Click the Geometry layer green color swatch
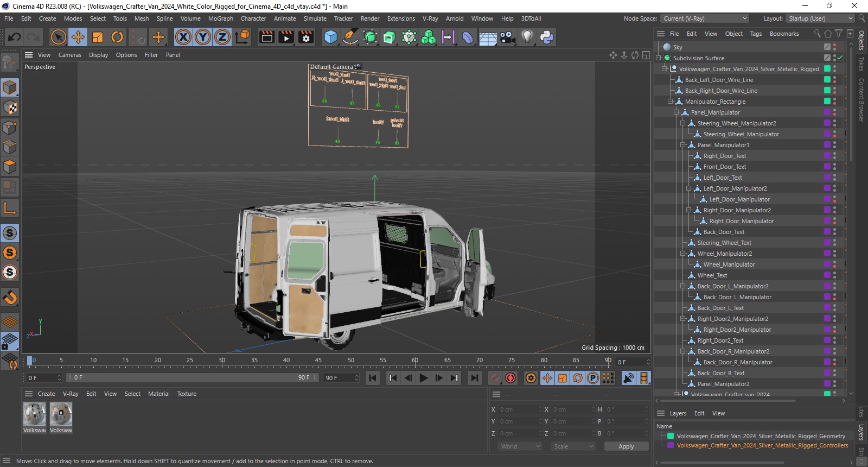868x467 pixels. (671, 436)
